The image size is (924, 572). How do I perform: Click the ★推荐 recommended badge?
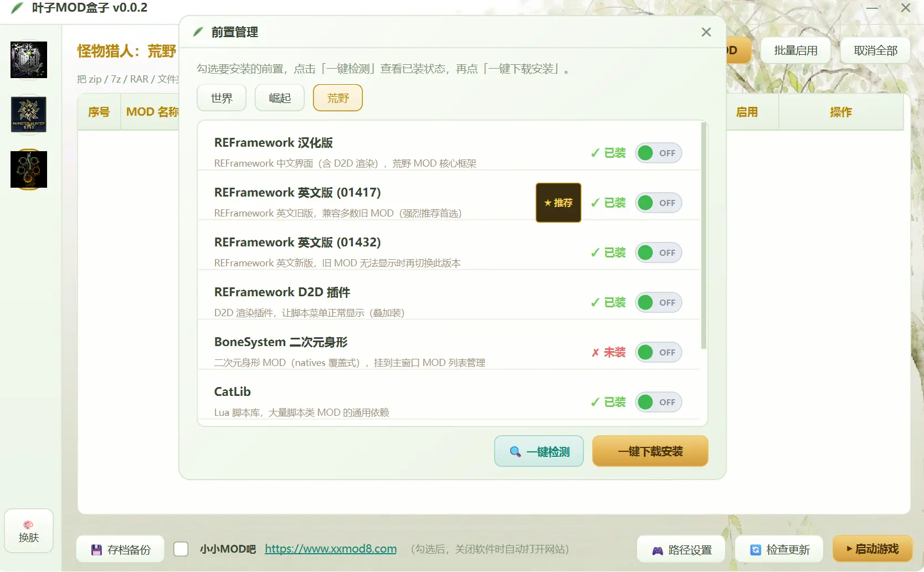pos(558,203)
